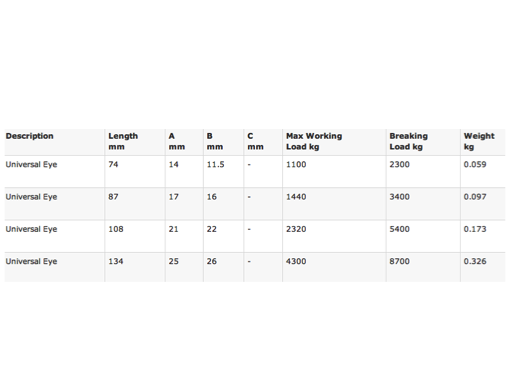This screenshot has width=509, height=375.
Task: Click the 0.173 weight cell
Action: [475, 229]
